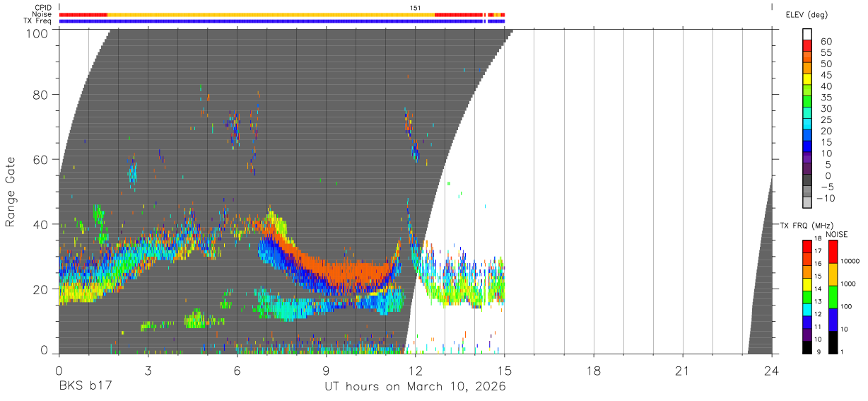Screen dimensions: 868x401
Task: Click blue 10–15 segment of ELEV color bar
Action: point(807,148)
